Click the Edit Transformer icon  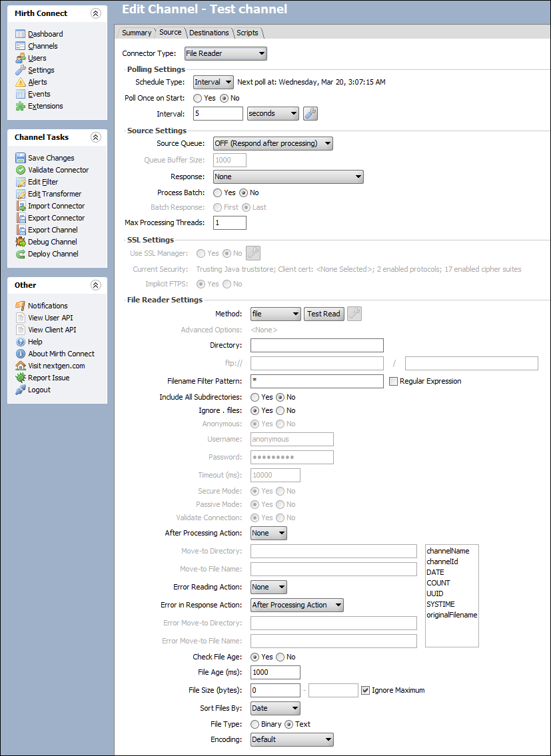tap(20, 194)
